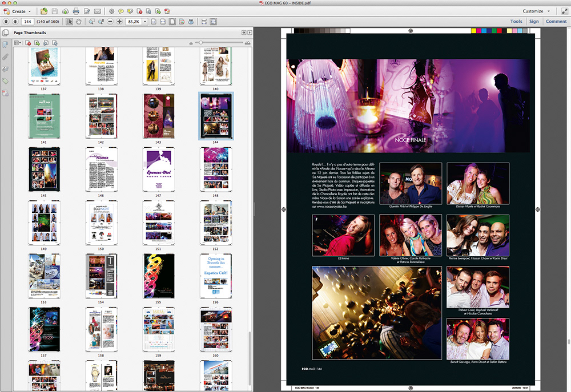This screenshot has width=571, height=392.
Task: Open the Bookmarks sidebar panel
Action: 6,45
